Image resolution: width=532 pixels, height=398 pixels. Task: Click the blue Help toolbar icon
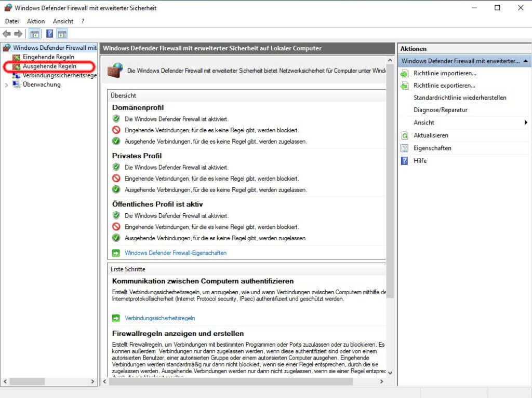(49, 34)
